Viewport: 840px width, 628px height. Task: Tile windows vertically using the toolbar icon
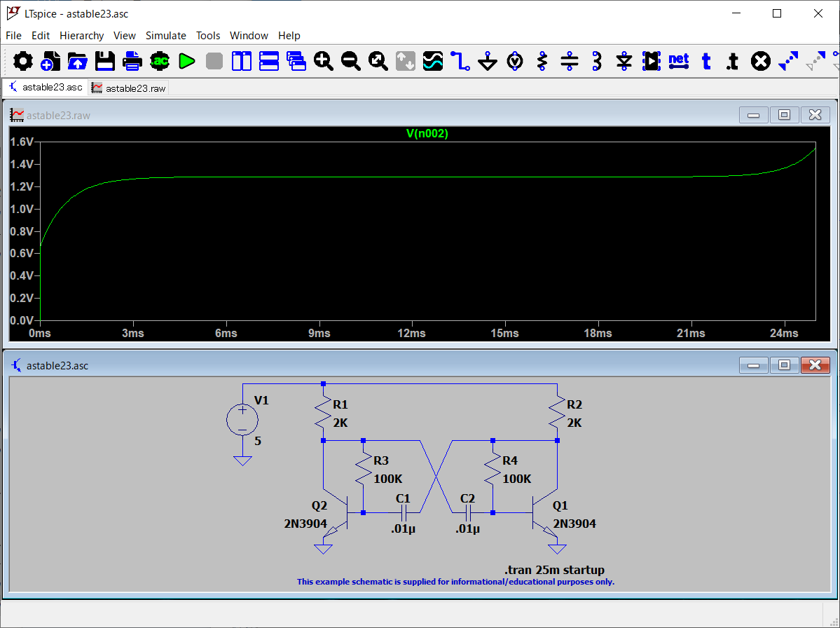(242, 62)
